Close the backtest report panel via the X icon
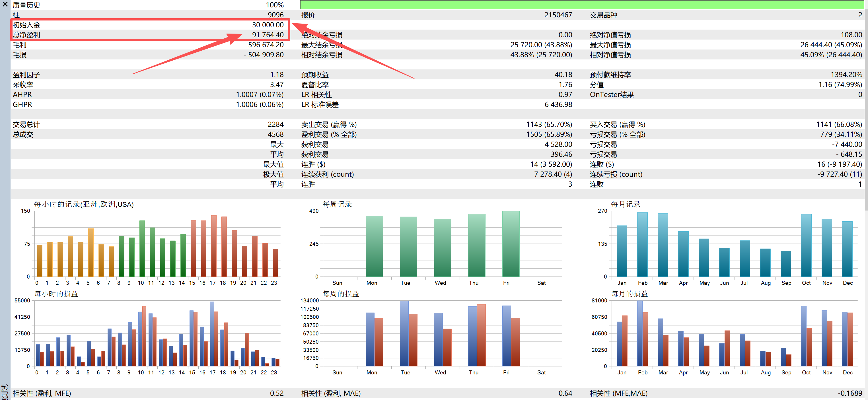 coord(5,5)
